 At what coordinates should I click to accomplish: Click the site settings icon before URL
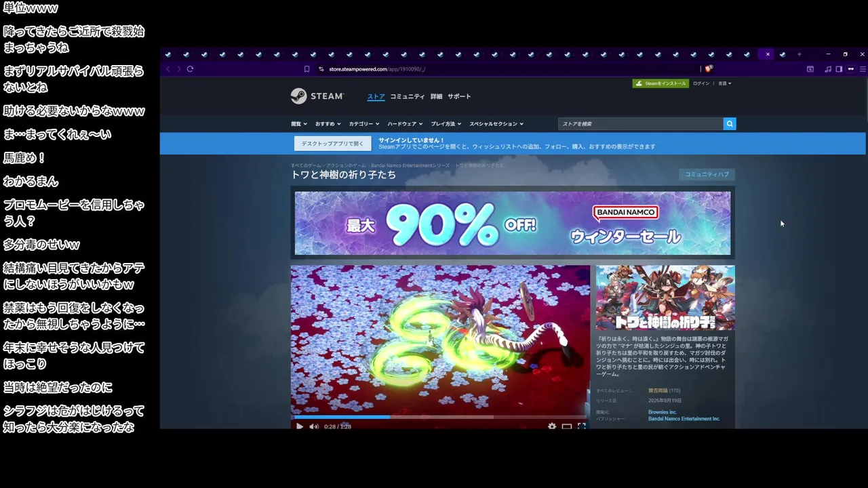(321, 68)
